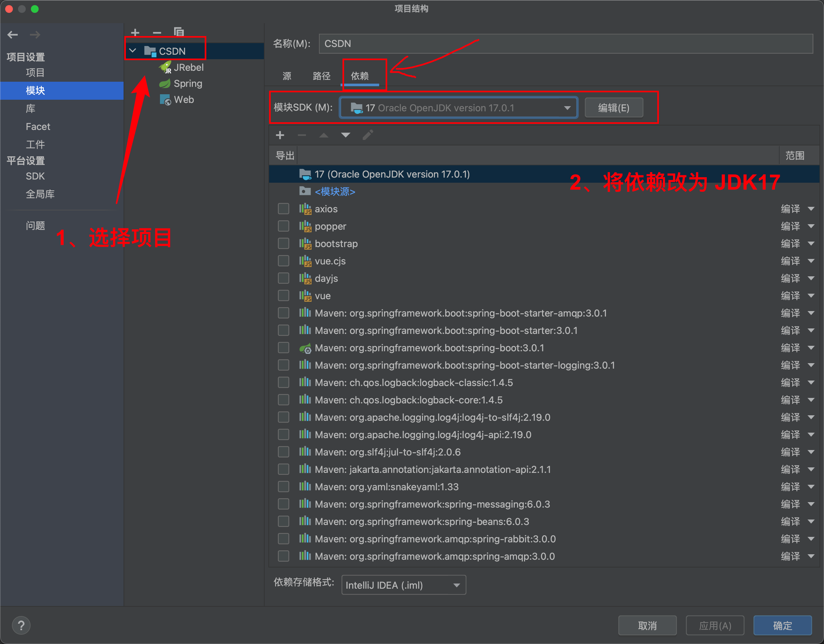Open the 库 (Libraries) section

[x=31, y=109]
